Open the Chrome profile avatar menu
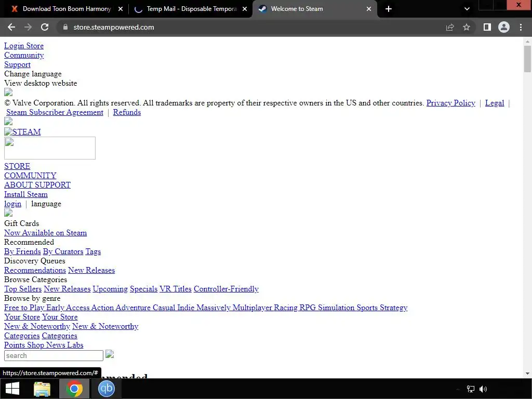The image size is (532, 399). pos(504,27)
